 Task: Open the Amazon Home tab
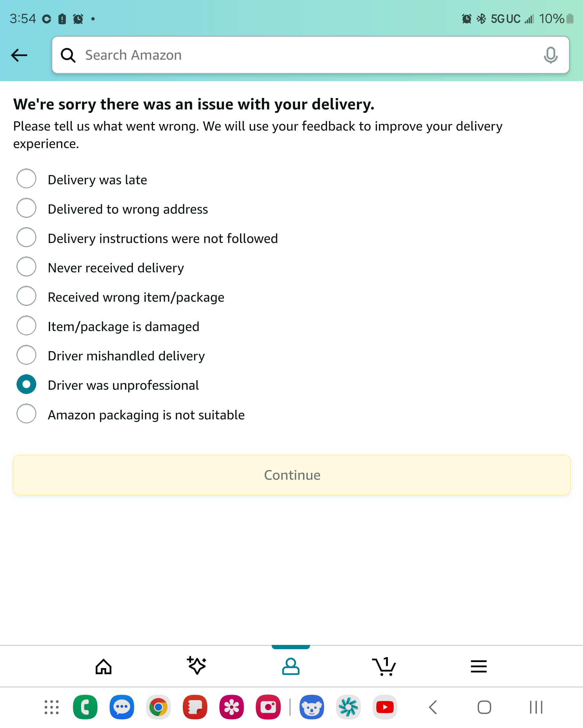103,666
